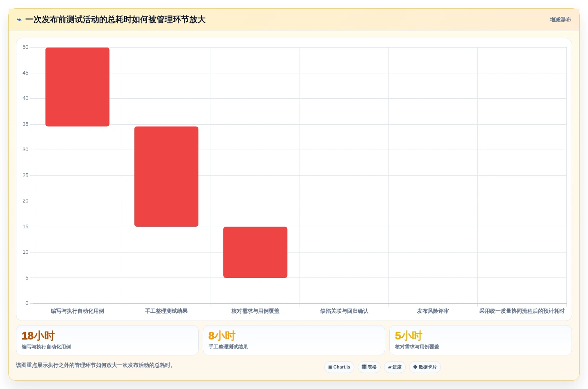Click the y-axis value 20
This screenshot has height=389, width=588.
coord(25,201)
